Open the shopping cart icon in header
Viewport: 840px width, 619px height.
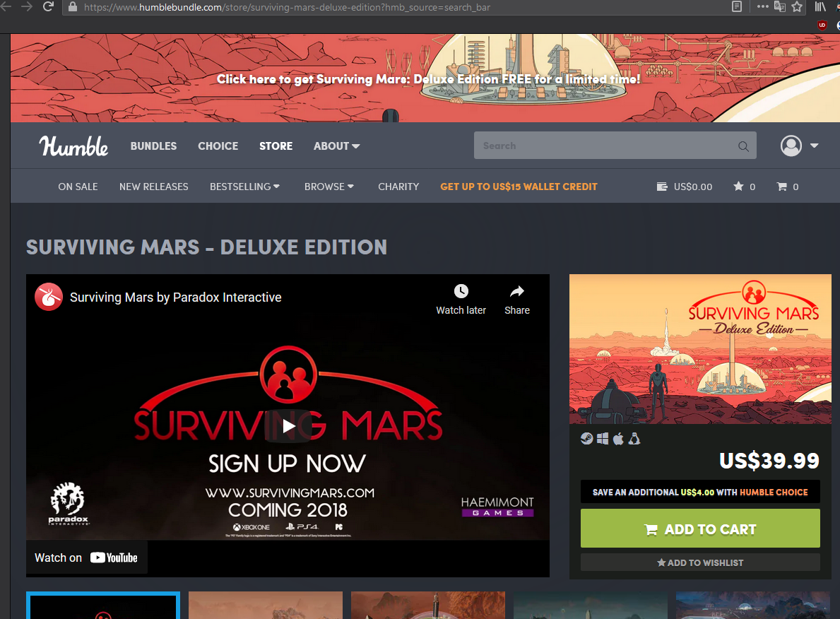coord(788,187)
